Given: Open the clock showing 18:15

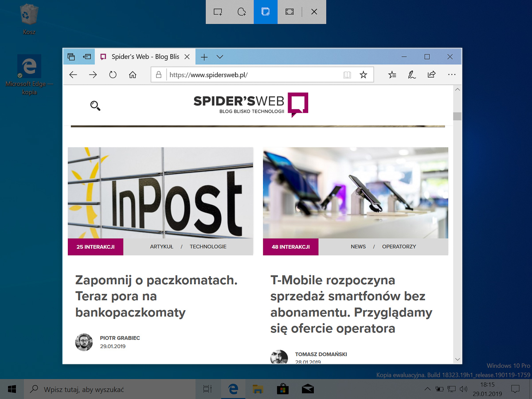Looking at the screenshot, I should [x=487, y=389].
